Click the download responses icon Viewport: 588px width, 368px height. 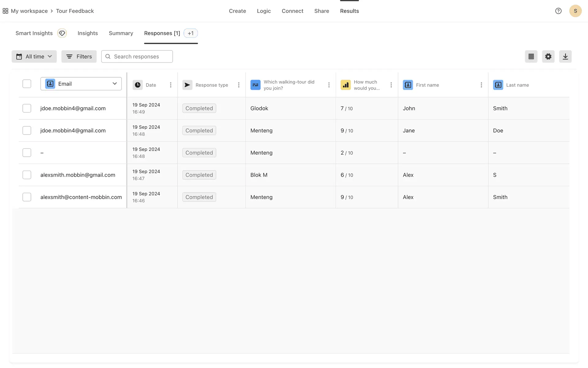(565, 56)
